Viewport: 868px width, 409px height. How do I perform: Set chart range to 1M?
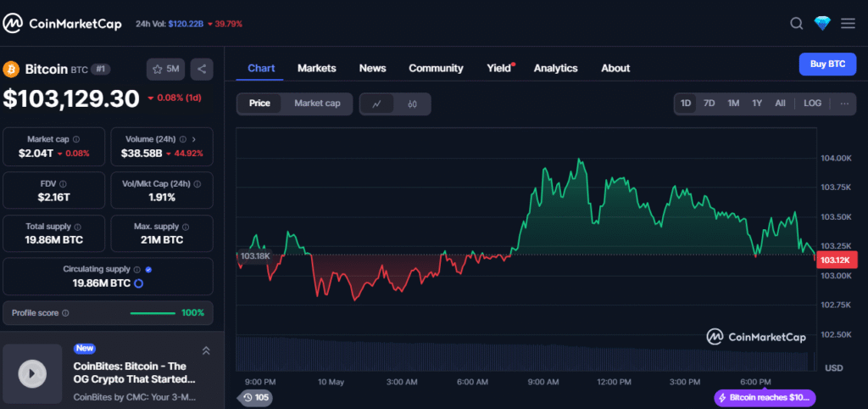[x=733, y=104]
